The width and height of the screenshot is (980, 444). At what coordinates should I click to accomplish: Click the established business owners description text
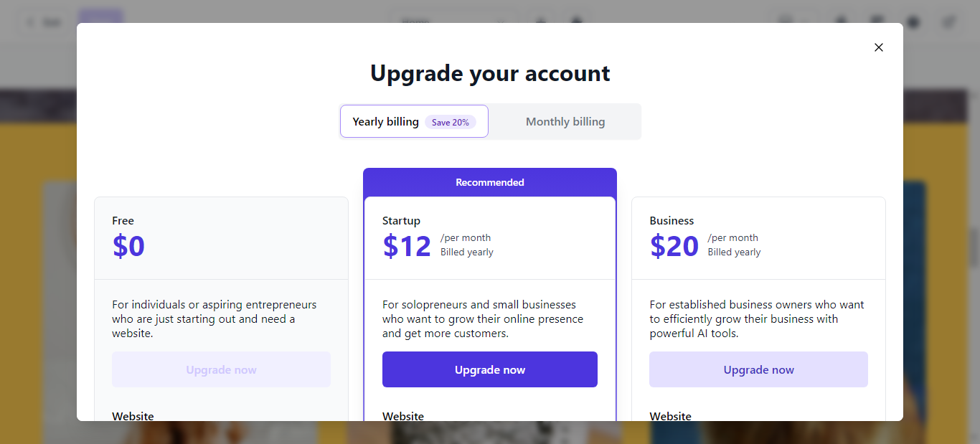pos(757,319)
